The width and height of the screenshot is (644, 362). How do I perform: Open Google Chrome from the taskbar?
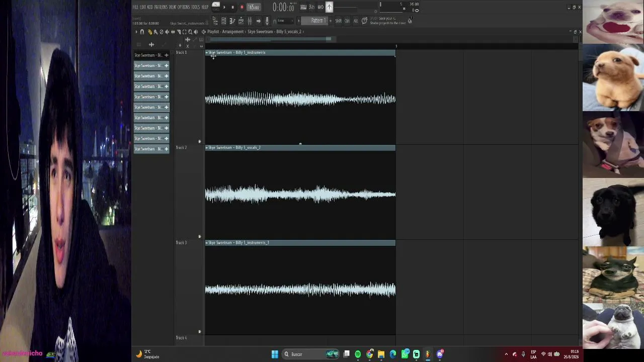370,354
